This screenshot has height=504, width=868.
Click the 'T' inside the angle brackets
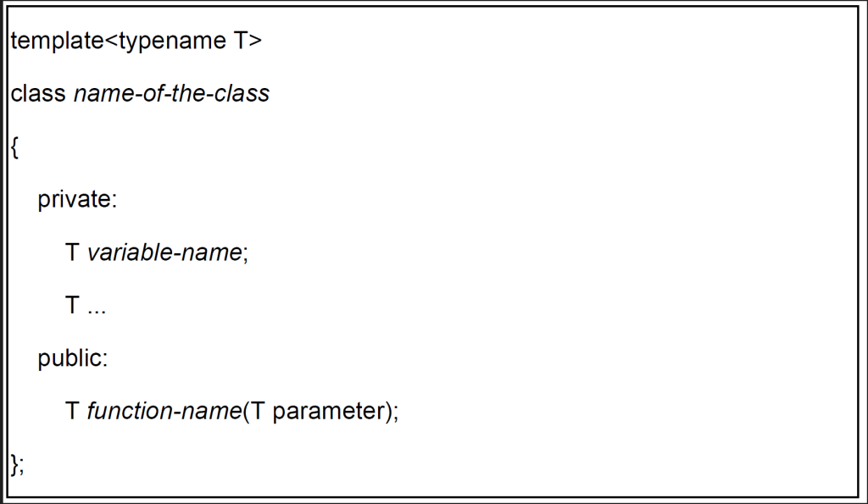pyautogui.click(x=240, y=42)
